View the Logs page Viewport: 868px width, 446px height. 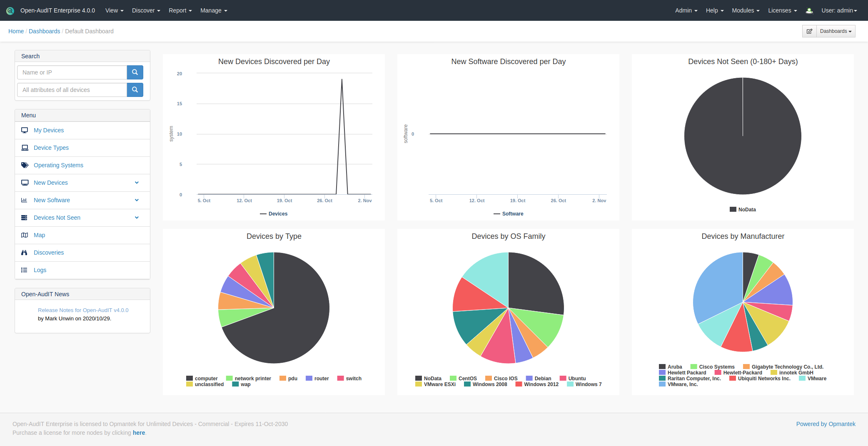click(40, 270)
